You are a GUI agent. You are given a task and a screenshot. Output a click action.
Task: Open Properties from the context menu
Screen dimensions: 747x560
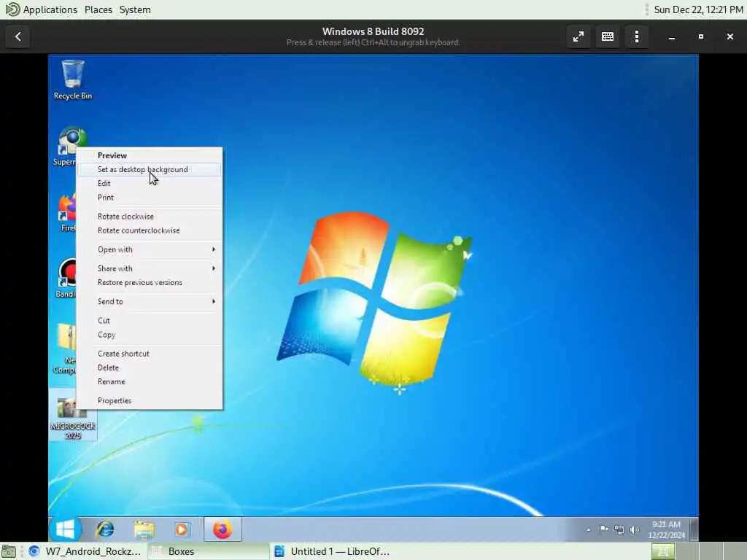(x=150, y=401)
